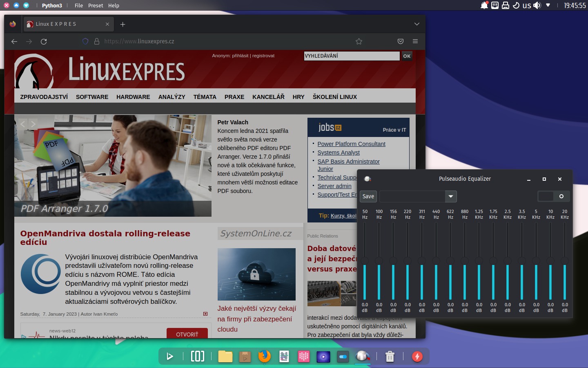The width and height of the screenshot is (588, 368).
Task: Open the Help menu in top panel
Action: (x=114, y=5)
